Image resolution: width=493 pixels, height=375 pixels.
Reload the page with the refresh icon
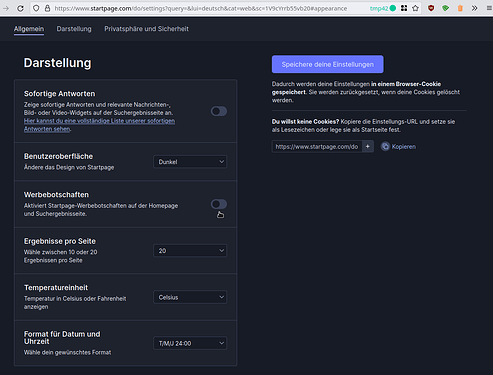[x=20, y=8]
